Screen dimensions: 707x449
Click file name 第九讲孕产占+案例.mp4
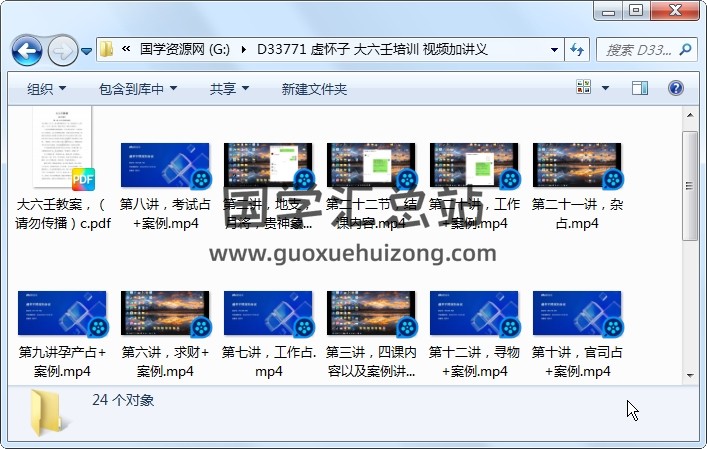62,362
